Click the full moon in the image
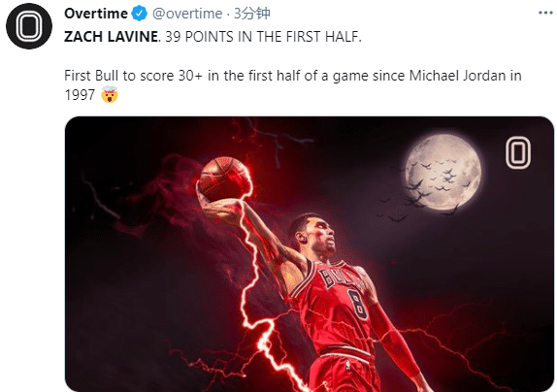The width and height of the screenshot is (557, 392). (x=442, y=172)
